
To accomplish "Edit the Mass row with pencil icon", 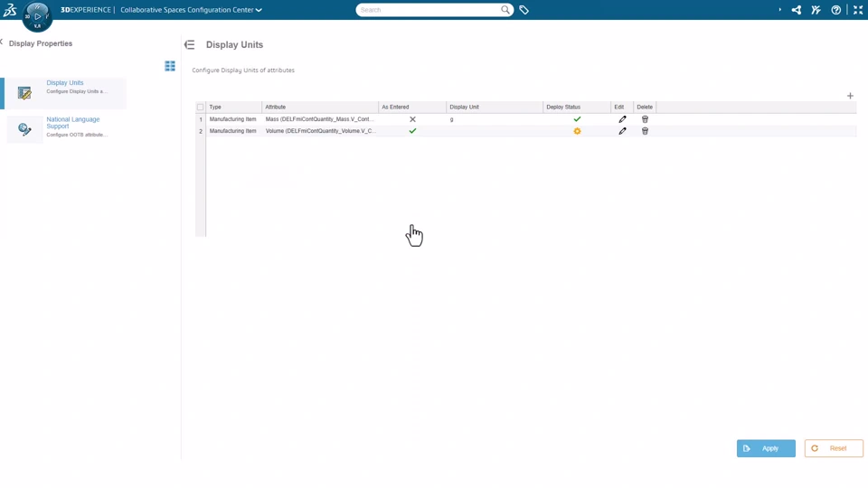I will click(x=622, y=119).
